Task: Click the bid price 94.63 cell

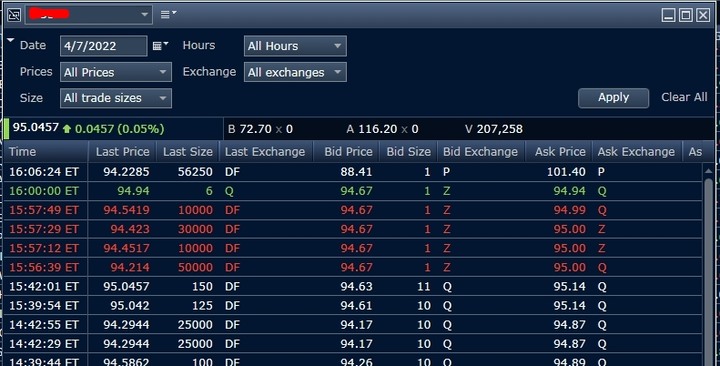Action: click(x=346, y=287)
